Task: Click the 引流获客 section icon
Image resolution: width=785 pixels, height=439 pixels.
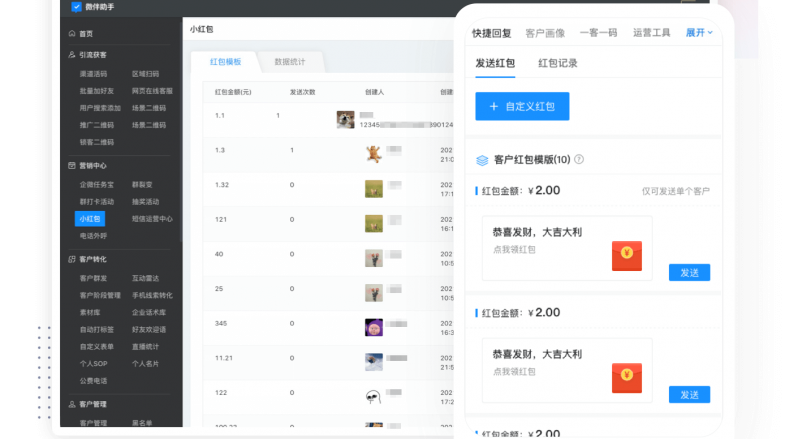Action: (x=71, y=55)
